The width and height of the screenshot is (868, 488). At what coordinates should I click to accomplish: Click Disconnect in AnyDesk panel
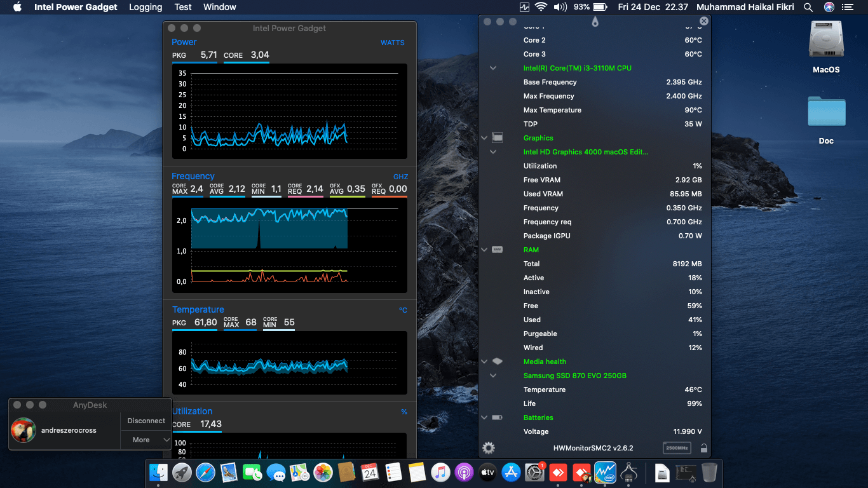tap(146, 421)
